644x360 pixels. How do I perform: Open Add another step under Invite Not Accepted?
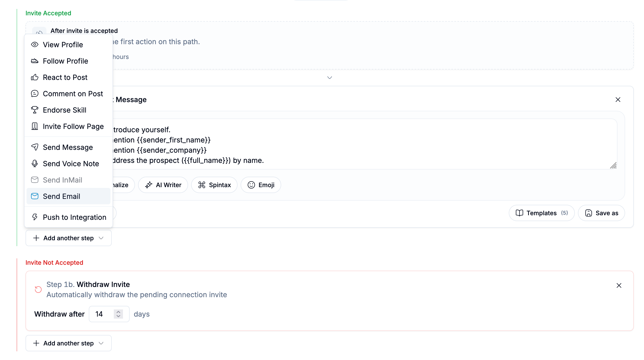point(69,343)
